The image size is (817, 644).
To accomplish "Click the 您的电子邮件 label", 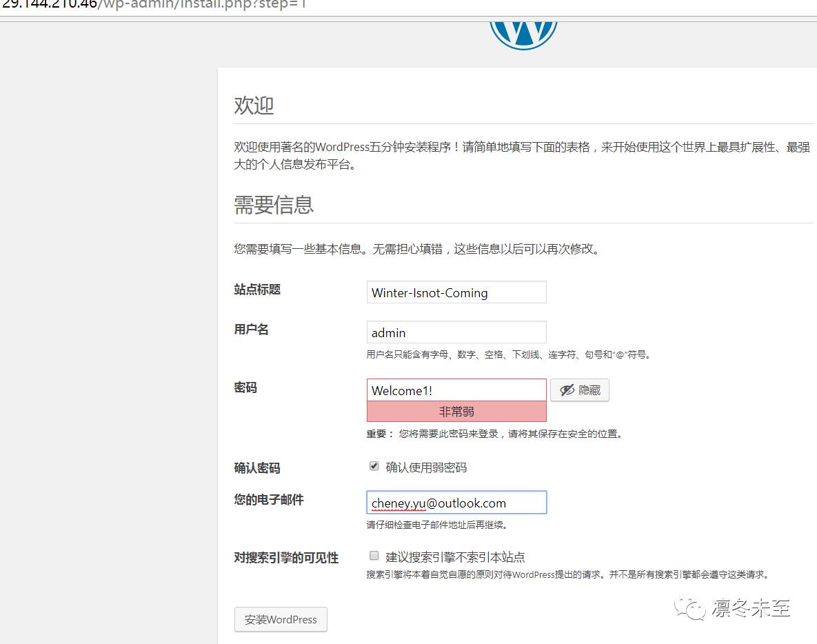I will click(269, 500).
